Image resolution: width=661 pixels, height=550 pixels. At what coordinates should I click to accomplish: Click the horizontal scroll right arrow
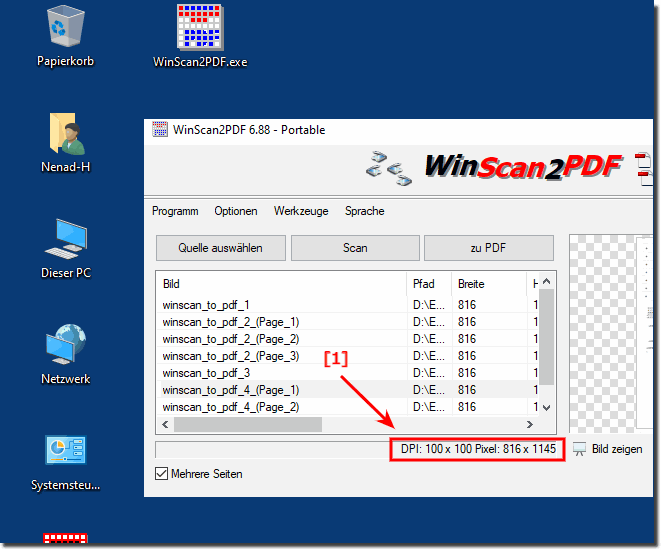point(530,424)
